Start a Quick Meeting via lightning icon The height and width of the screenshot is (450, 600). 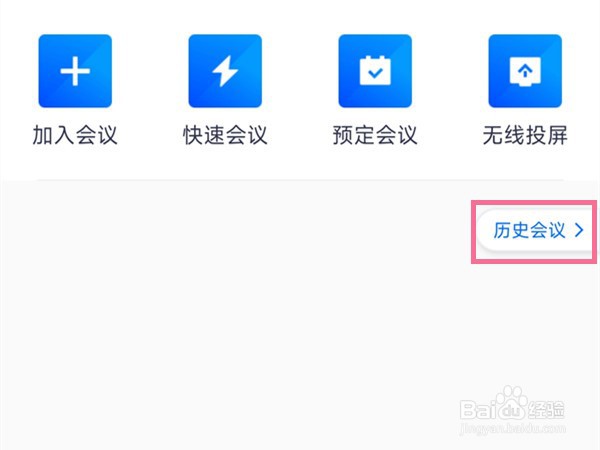[x=225, y=71]
